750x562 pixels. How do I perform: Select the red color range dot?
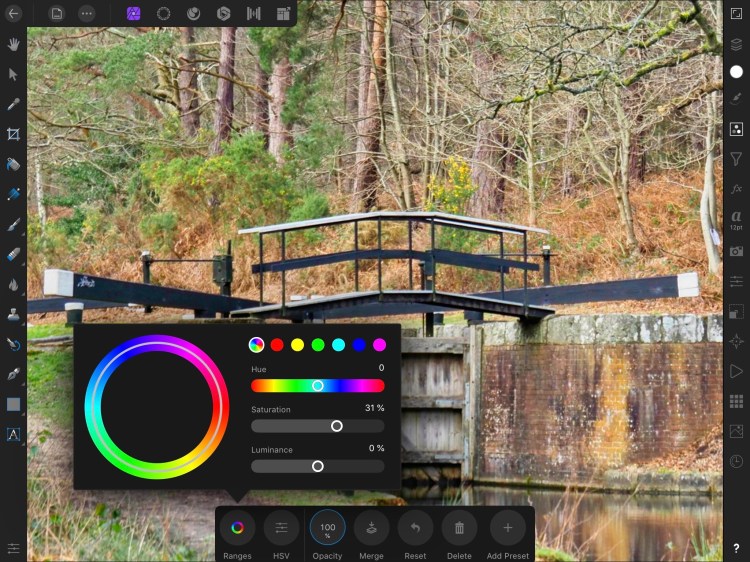pos(277,345)
